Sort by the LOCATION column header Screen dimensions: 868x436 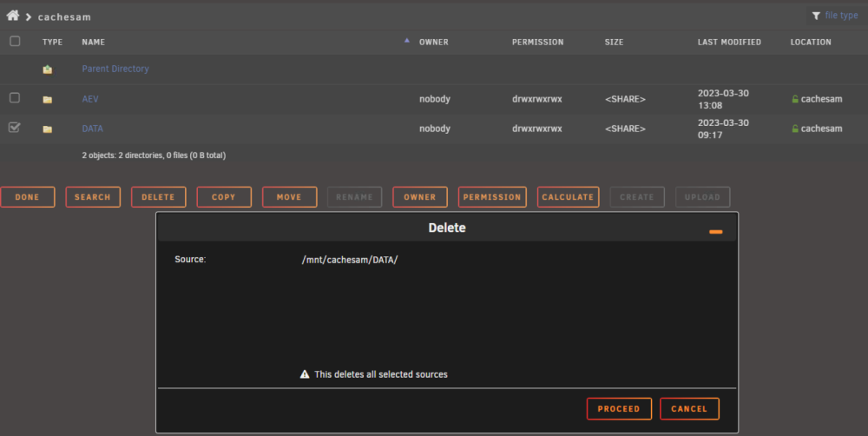coord(811,42)
